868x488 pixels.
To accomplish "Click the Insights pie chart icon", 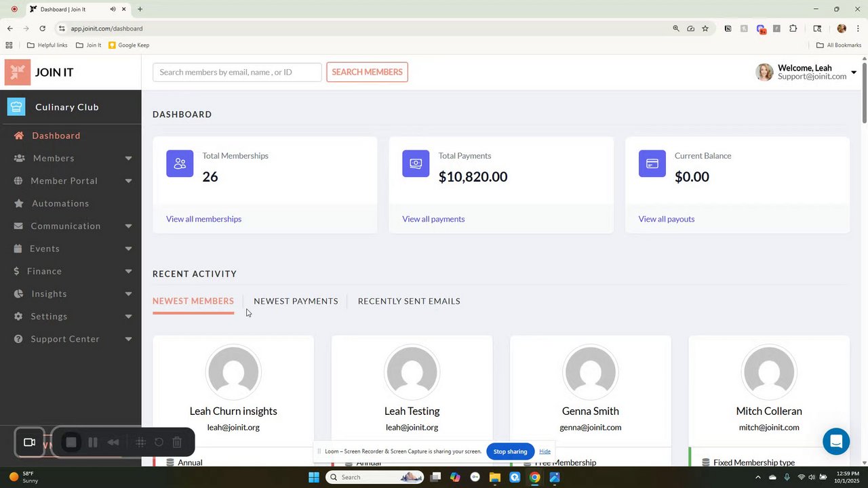I will coord(18,293).
